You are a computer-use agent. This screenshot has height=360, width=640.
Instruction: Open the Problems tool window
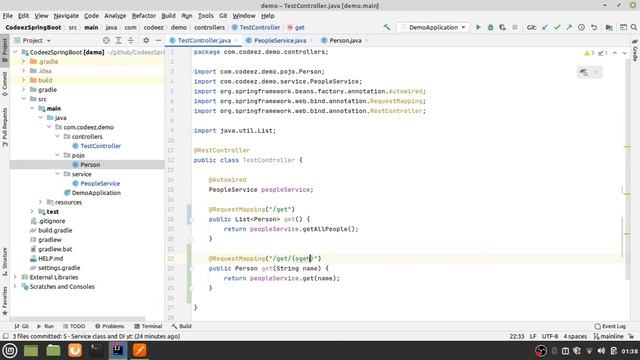click(109, 326)
